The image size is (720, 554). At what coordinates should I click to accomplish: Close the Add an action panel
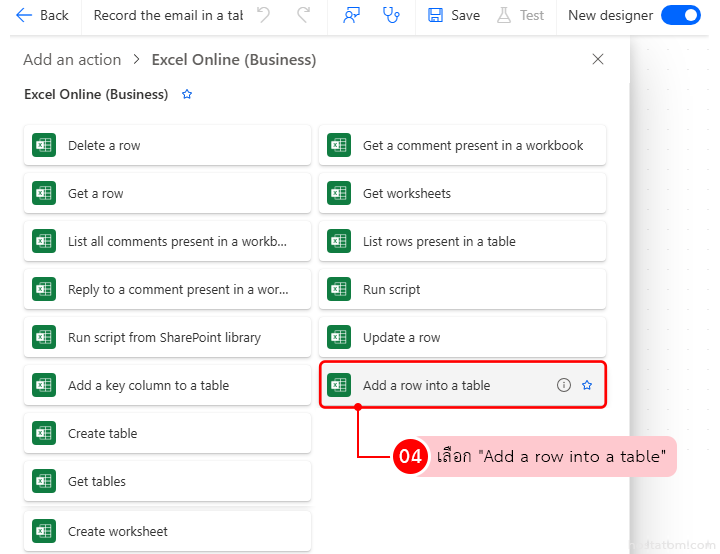point(598,59)
